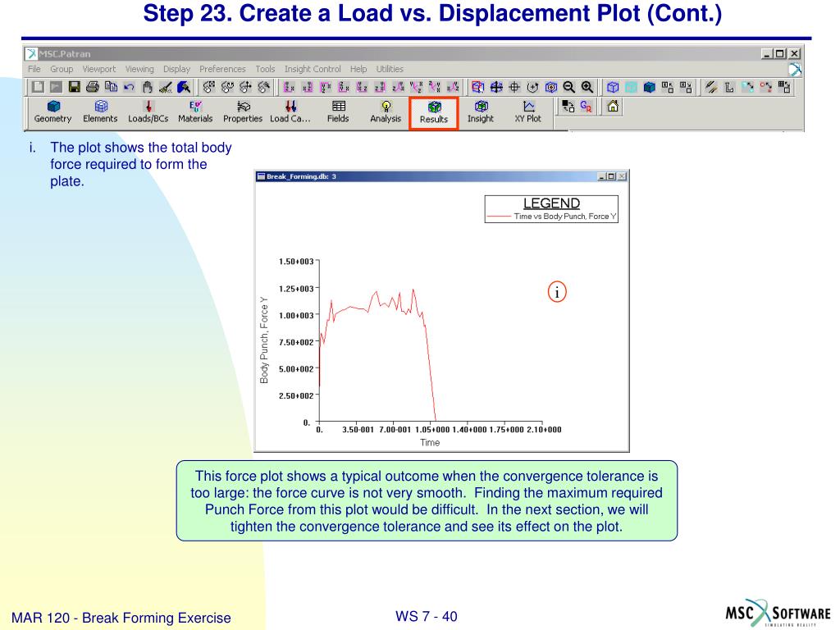The height and width of the screenshot is (630, 840).
Task: Open the Materials application
Action: click(x=195, y=112)
